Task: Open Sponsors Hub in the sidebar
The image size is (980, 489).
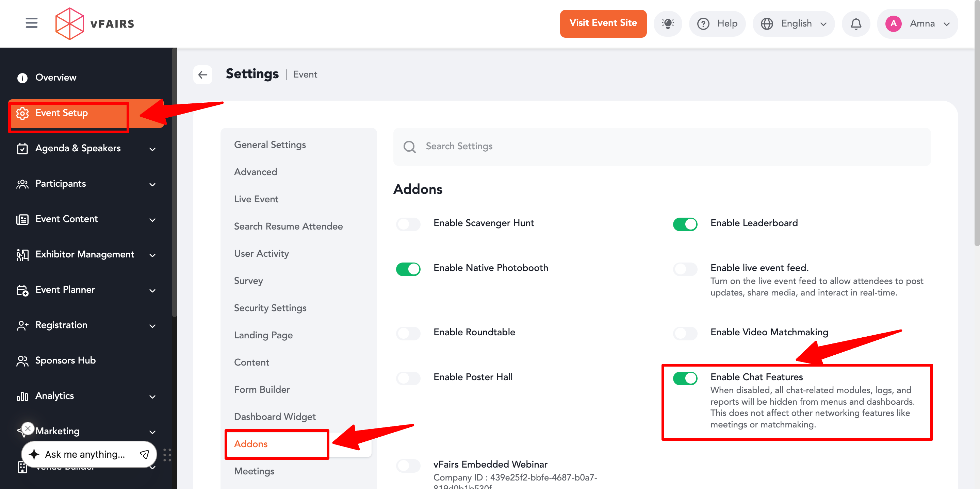Action: click(x=65, y=360)
